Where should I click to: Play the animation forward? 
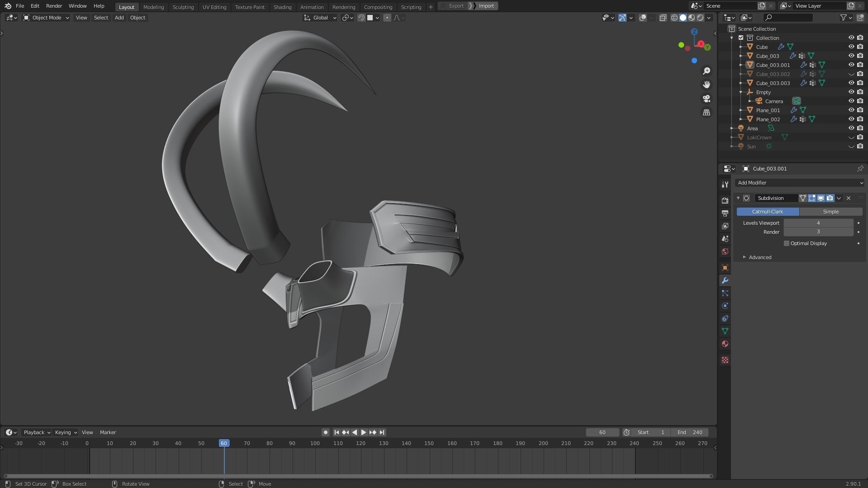pos(363,432)
